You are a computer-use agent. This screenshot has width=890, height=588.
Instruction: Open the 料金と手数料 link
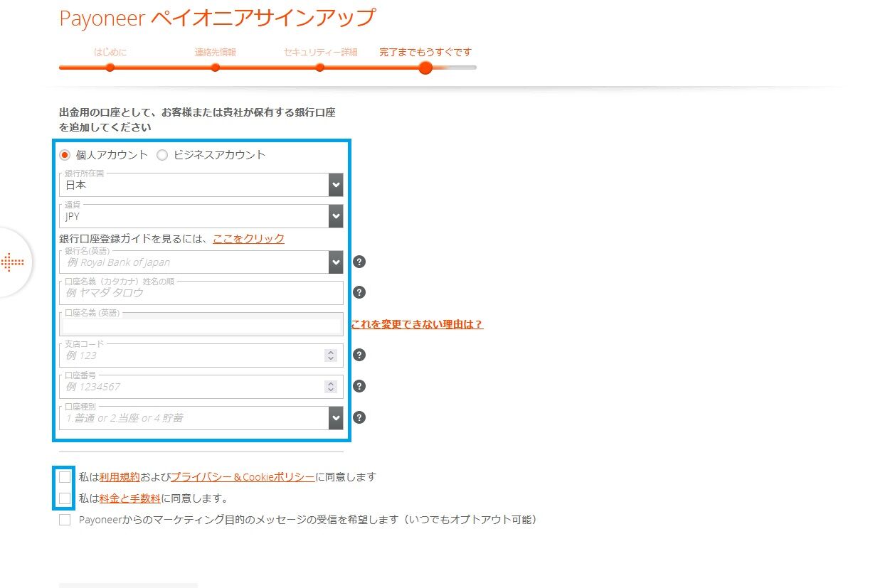click(x=130, y=498)
